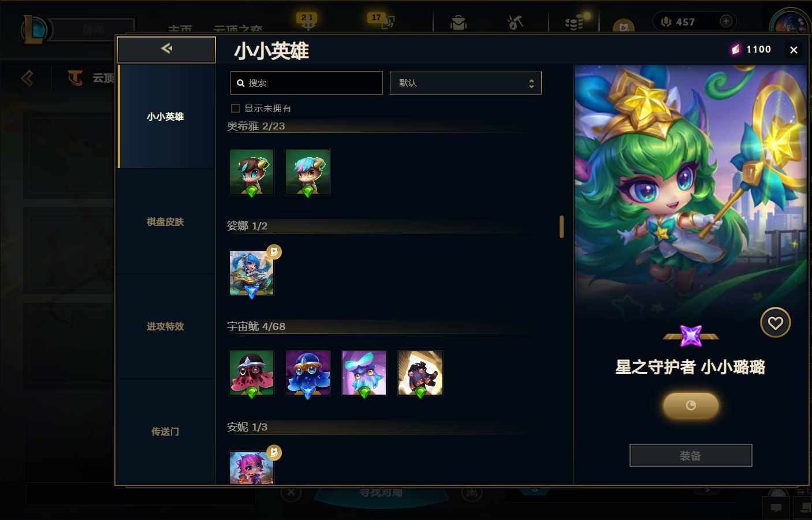Enable the 显示未拥有 checkbox
This screenshot has width=812, height=520.
pyautogui.click(x=236, y=108)
